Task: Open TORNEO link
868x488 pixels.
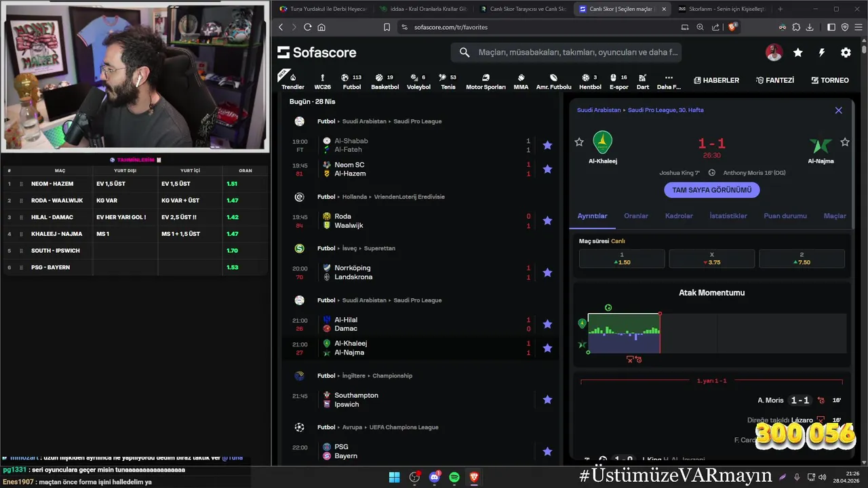Action: (x=830, y=80)
